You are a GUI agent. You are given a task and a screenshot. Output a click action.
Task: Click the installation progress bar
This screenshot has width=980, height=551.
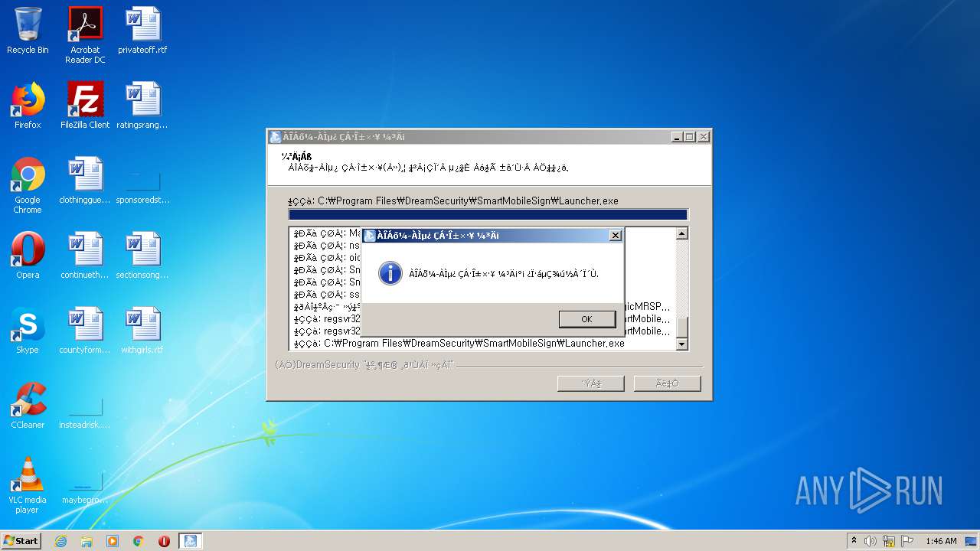tap(488, 215)
